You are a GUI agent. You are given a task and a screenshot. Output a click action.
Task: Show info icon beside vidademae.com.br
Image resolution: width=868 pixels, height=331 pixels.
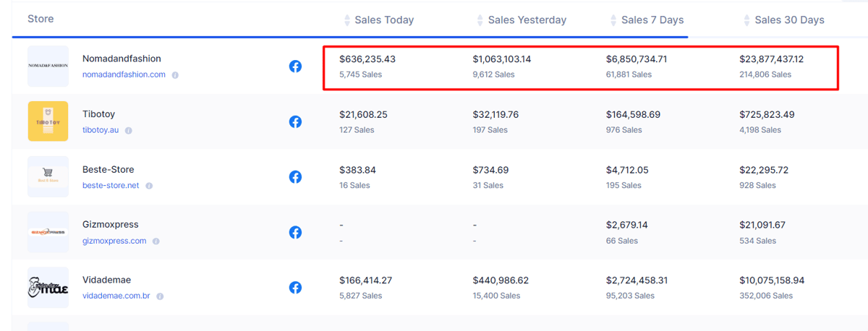160,296
